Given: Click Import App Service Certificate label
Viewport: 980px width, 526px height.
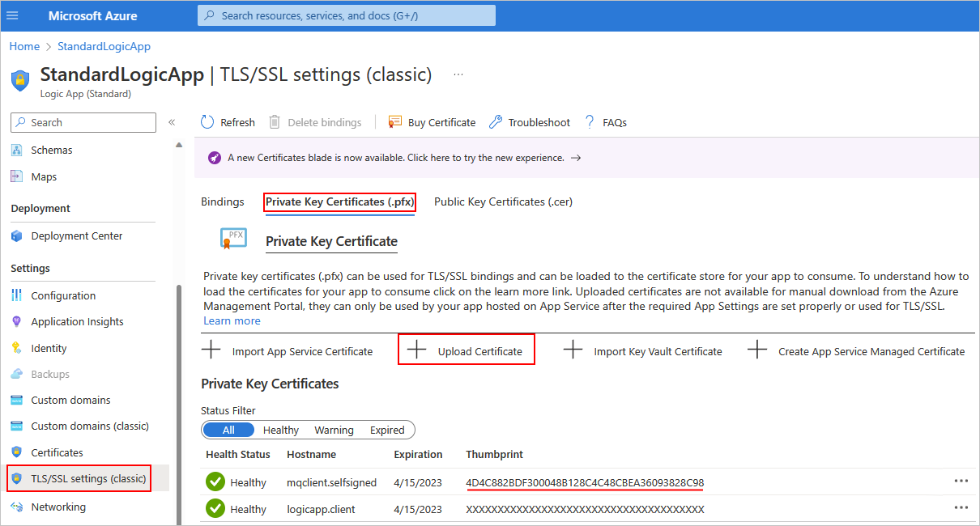Looking at the screenshot, I should coord(302,351).
